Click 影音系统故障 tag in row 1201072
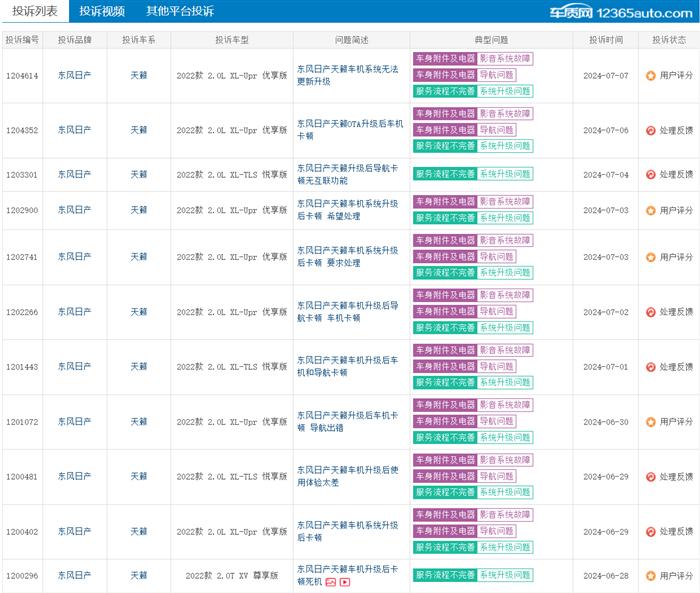Image resolution: width=700 pixels, height=593 pixels. point(505,405)
